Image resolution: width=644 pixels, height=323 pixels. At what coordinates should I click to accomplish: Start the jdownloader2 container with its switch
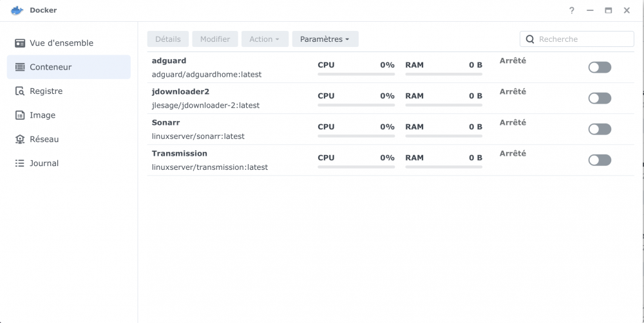click(599, 98)
